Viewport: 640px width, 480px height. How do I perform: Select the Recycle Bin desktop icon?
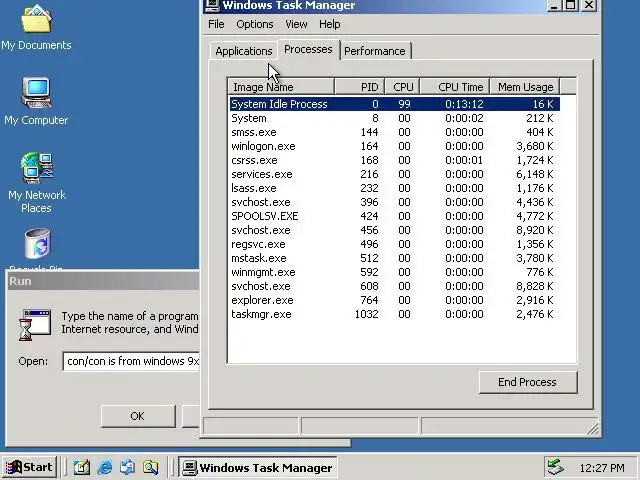pyautogui.click(x=37, y=248)
